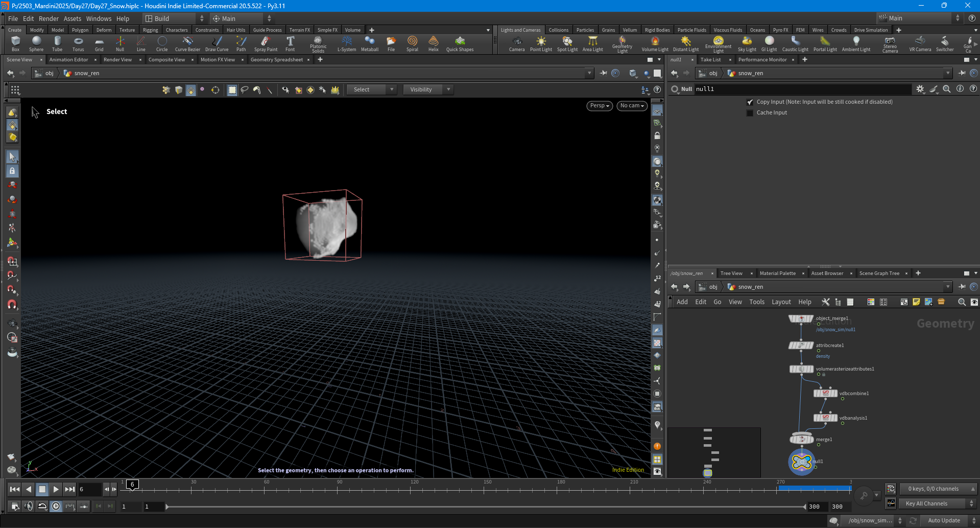Viewport: 980px width, 528px height.
Task: Open the Build desktop dropdown
Action: pyautogui.click(x=174, y=18)
